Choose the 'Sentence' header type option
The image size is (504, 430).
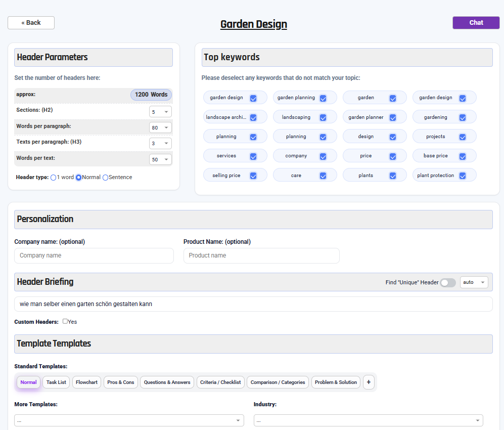[106, 178]
